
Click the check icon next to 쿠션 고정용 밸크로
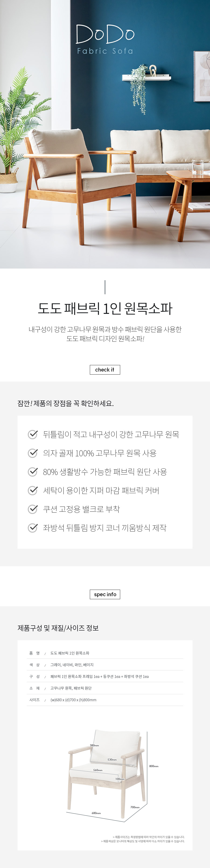tap(33, 509)
